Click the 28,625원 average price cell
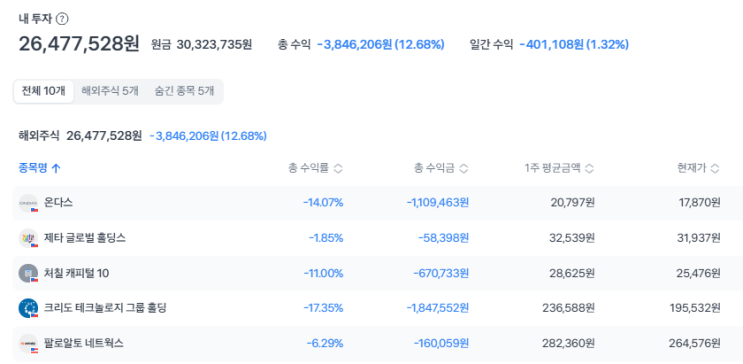The width and height of the screenshot is (743, 364). coord(572,273)
